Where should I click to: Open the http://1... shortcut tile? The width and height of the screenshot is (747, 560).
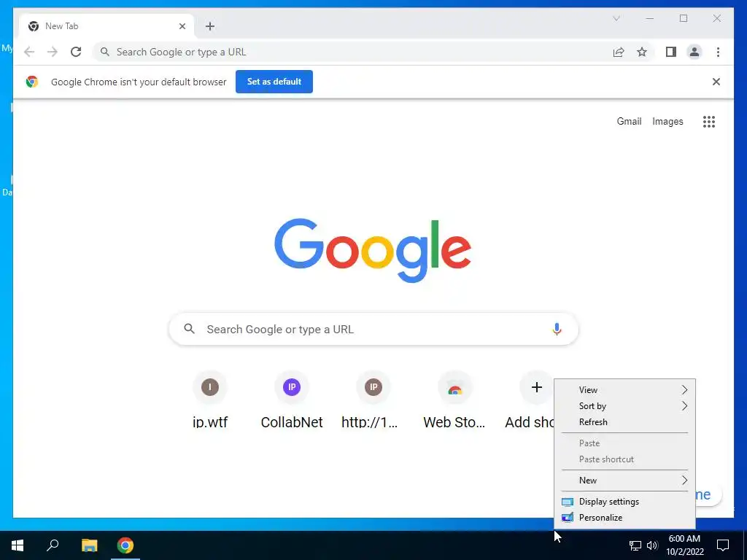[x=373, y=400]
